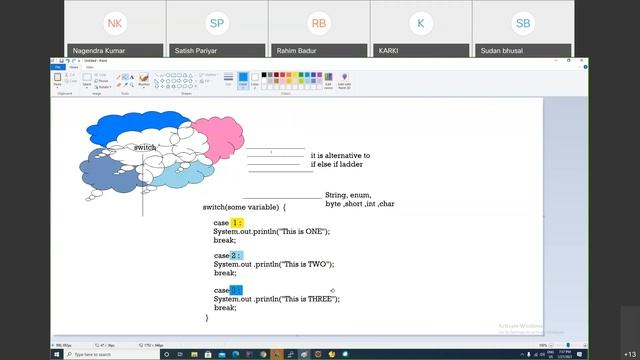Open Mail app from taskbar
This screenshot has height=360, width=640.
coord(222,354)
